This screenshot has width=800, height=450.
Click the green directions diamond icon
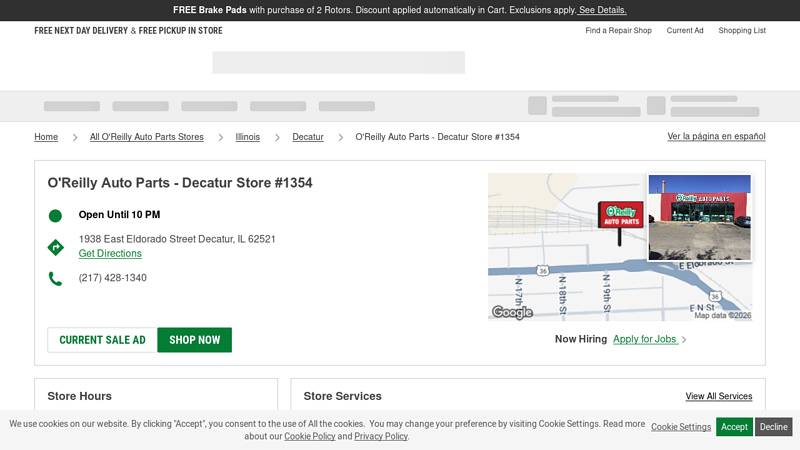click(x=55, y=247)
